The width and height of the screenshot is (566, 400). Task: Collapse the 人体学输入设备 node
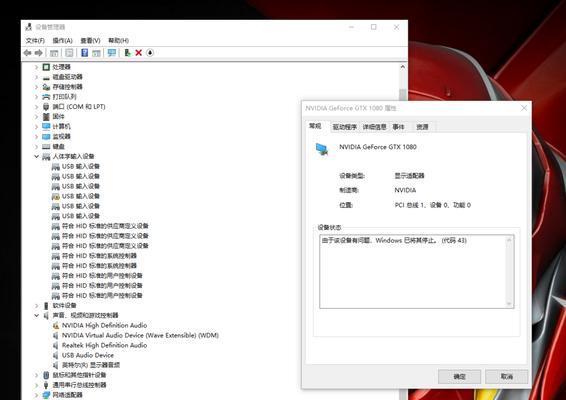pos(36,156)
